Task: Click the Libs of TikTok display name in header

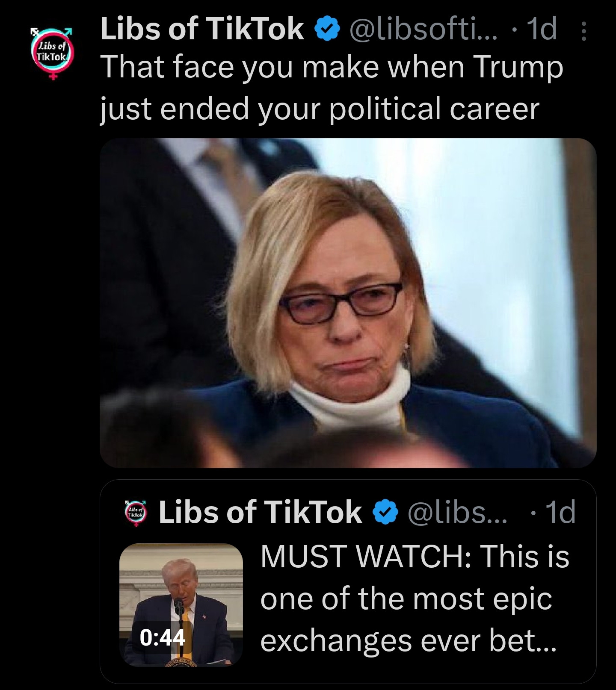Action: pos(202,30)
